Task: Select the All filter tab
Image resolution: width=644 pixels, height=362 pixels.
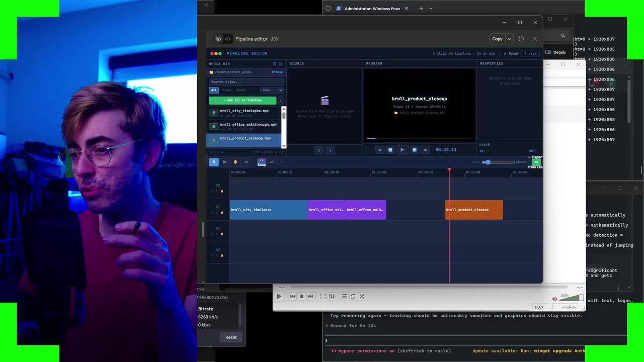Action: pos(214,90)
